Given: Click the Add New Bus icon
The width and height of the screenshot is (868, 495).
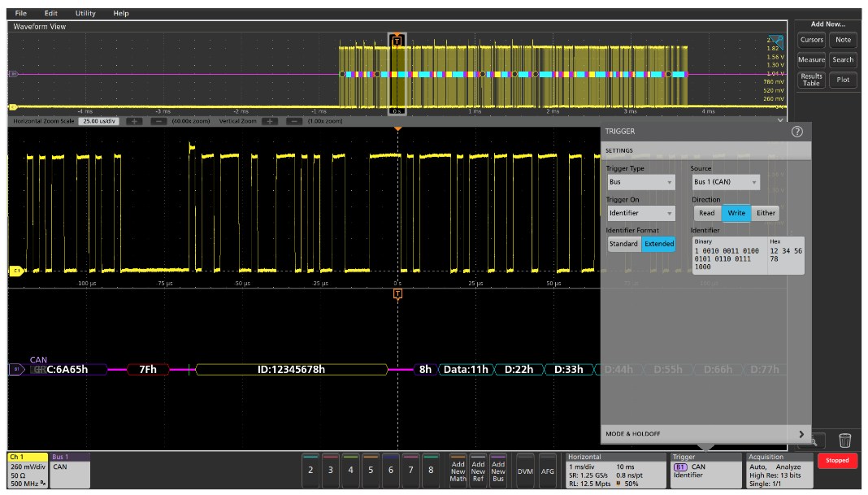Looking at the screenshot, I should (x=497, y=471).
